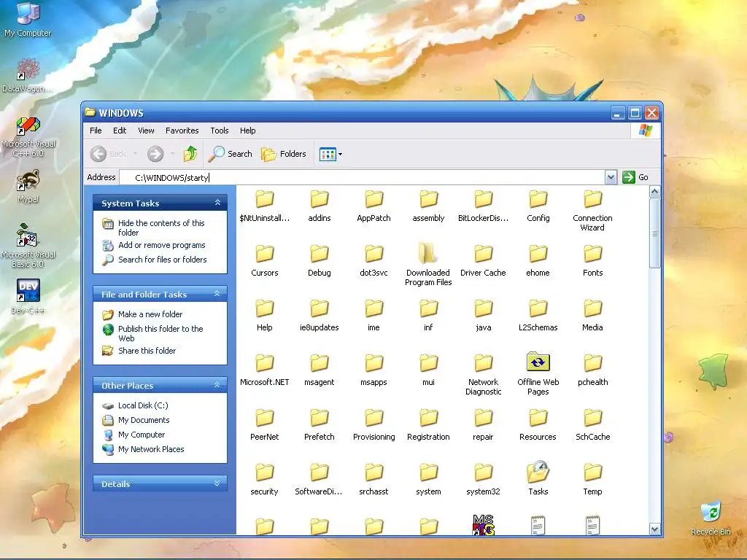Viewport: 747px width, 560px height.
Task: Open the Temp folder
Action: 592,480
